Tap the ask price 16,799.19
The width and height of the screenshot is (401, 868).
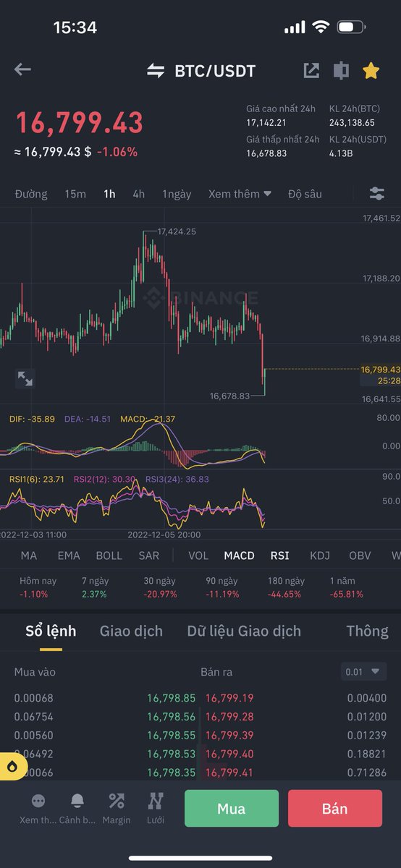click(x=229, y=698)
